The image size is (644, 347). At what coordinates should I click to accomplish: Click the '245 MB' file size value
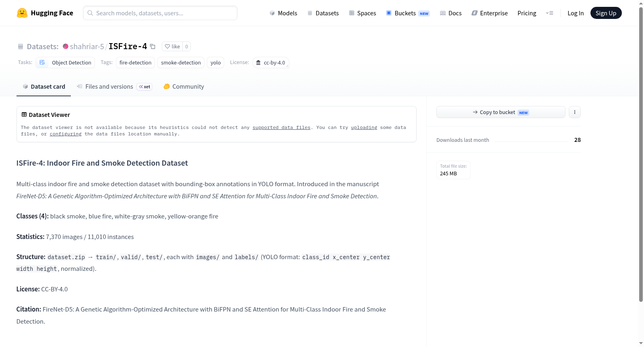click(448, 173)
